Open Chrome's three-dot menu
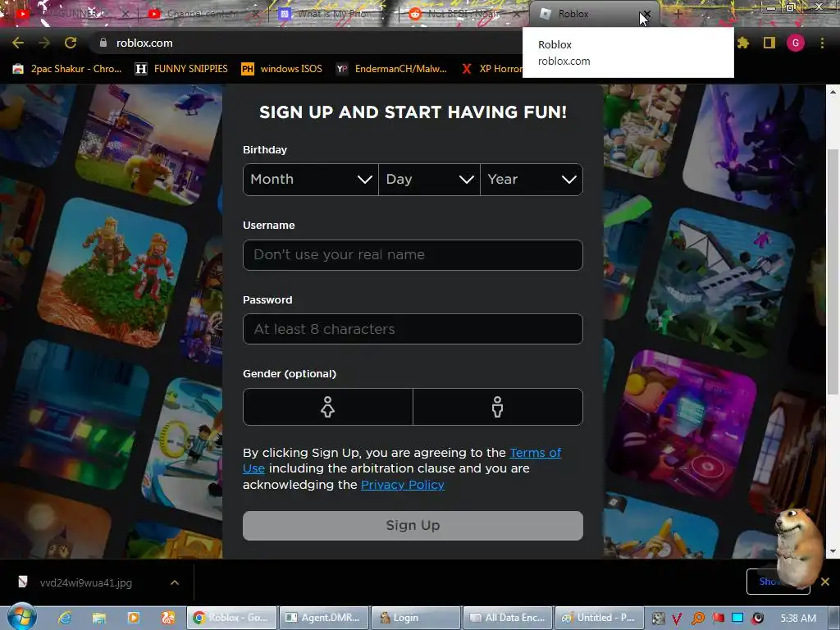 pos(822,43)
